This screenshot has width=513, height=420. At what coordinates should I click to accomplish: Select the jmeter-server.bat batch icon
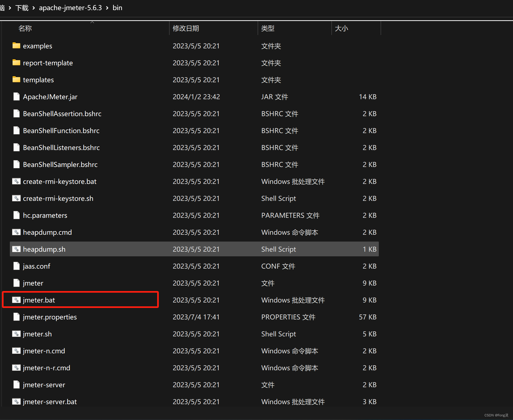pos(16,401)
